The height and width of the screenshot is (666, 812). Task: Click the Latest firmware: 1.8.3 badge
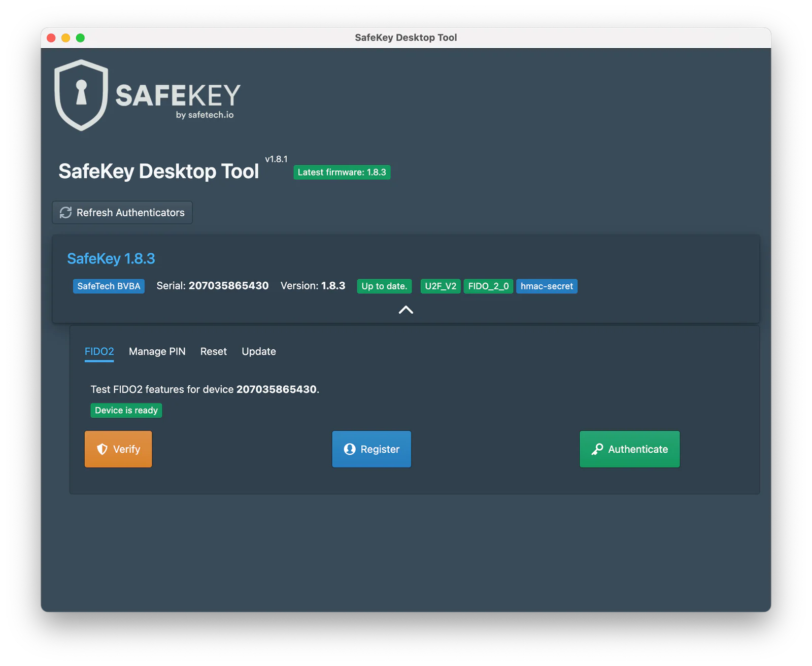click(x=342, y=173)
